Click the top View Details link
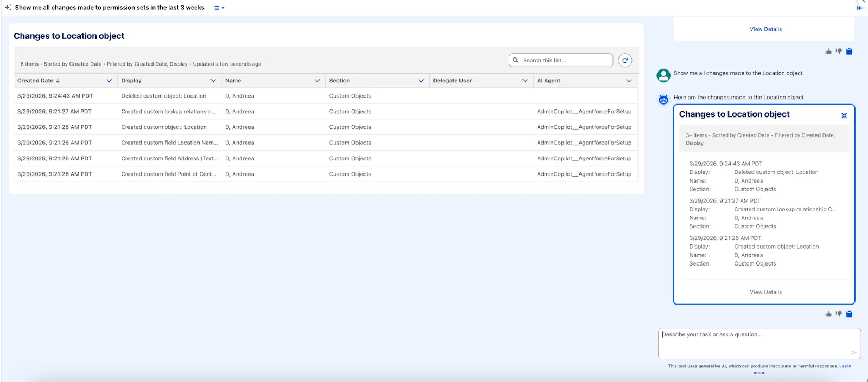868x382 pixels. (x=765, y=29)
